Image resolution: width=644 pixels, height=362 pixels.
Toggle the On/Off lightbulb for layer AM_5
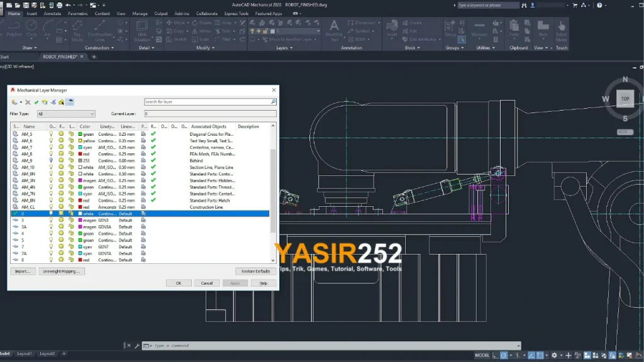[51, 134]
